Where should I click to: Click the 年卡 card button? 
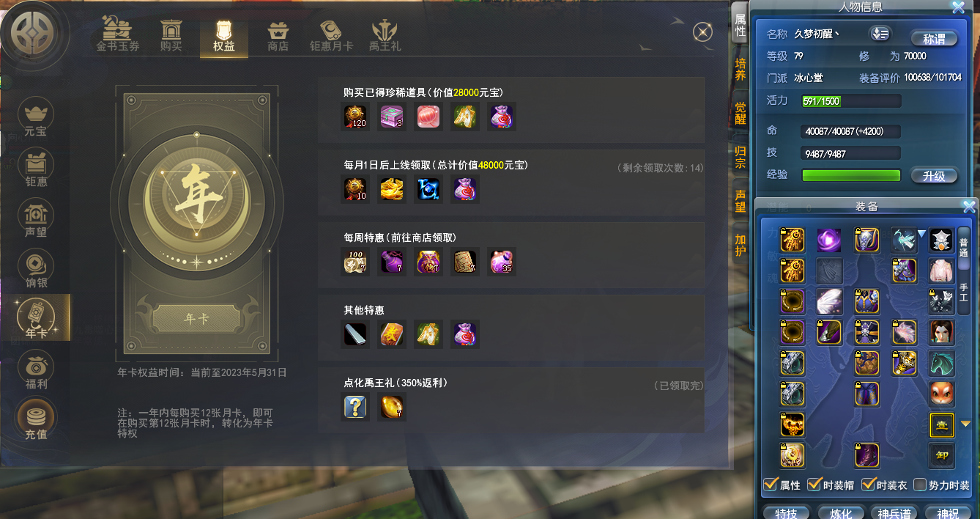click(x=196, y=318)
